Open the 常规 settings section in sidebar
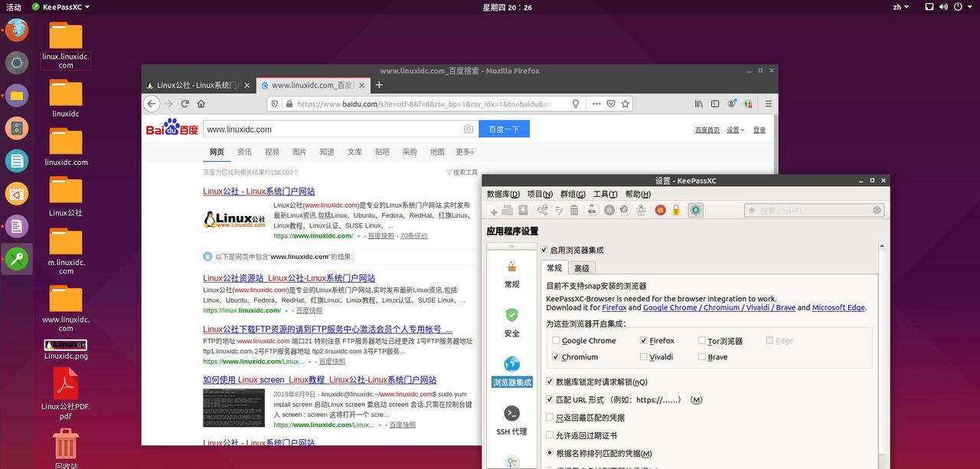This screenshot has height=469, width=980. coord(511,274)
